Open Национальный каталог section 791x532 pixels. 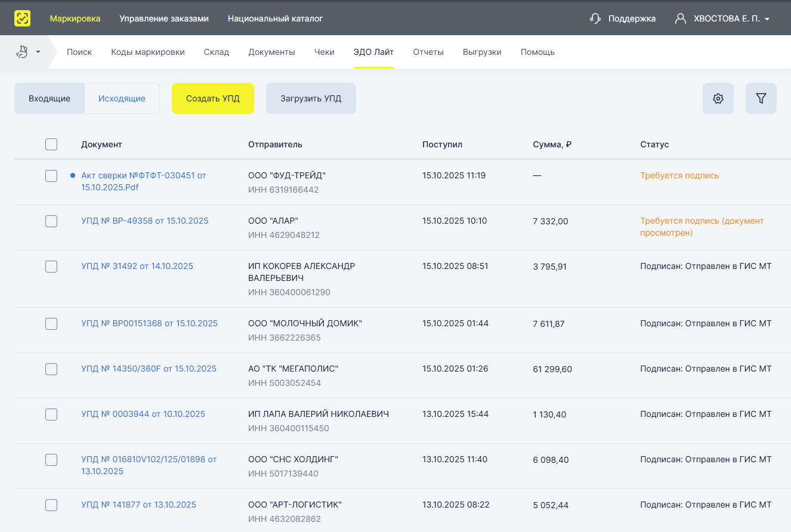(x=275, y=18)
